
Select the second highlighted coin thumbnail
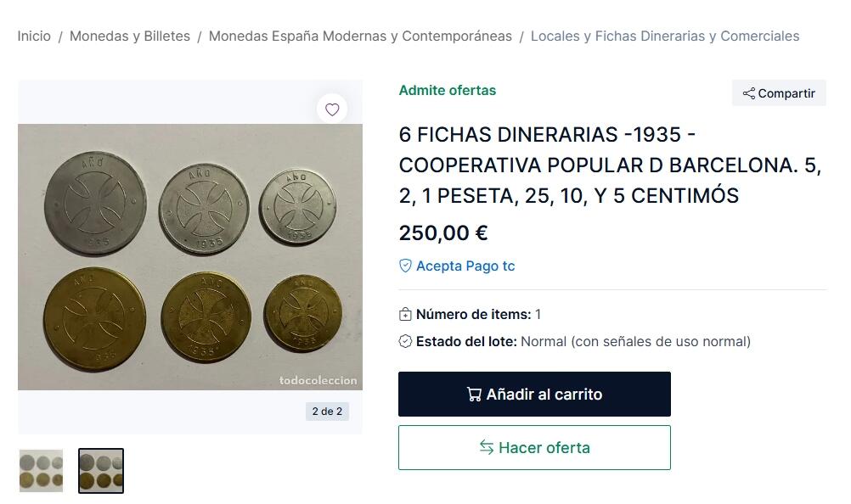point(101,471)
